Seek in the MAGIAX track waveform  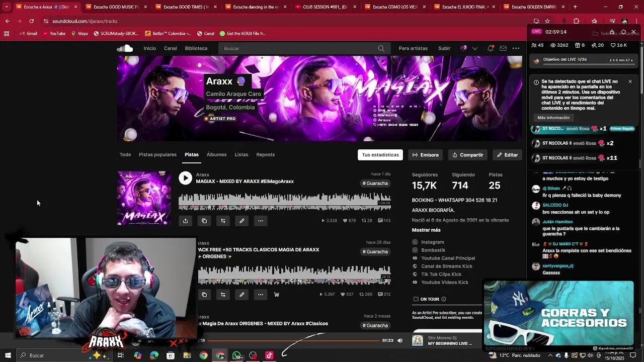tap(284, 202)
